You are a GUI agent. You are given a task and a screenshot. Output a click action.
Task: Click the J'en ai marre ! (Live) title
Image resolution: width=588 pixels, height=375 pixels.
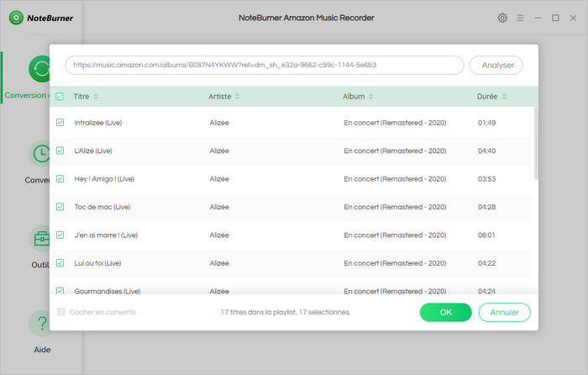click(x=106, y=235)
